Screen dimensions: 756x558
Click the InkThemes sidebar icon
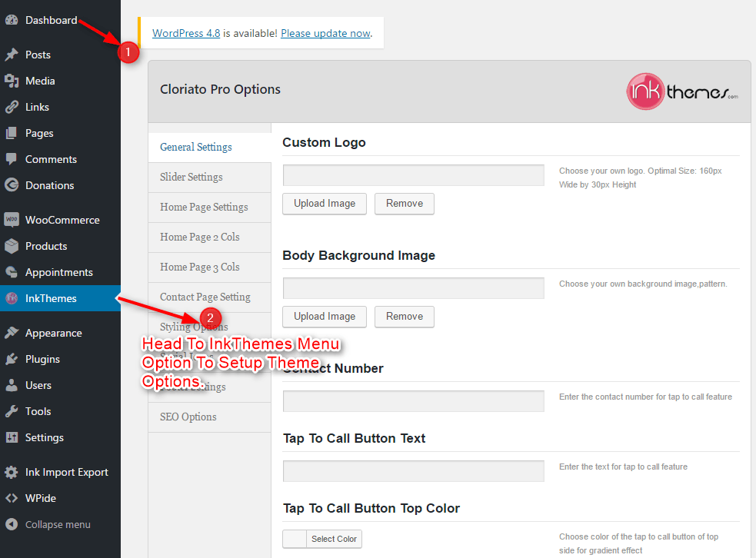[12, 298]
